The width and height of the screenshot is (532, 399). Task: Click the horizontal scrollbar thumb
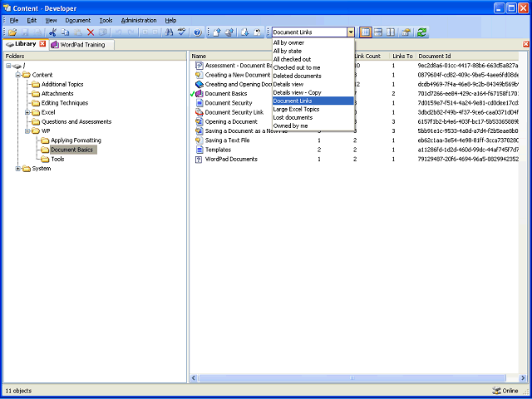(352, 378)
